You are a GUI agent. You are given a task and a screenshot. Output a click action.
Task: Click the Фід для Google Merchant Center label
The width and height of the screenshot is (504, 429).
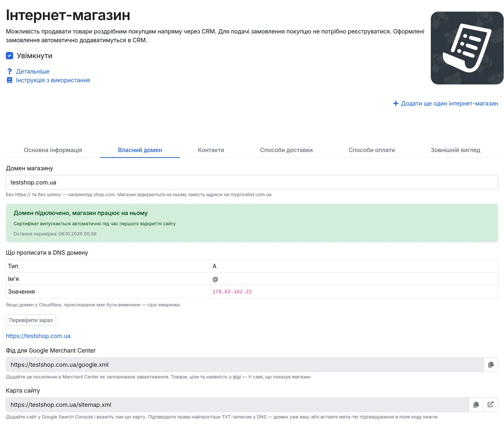tap(51, 350)
